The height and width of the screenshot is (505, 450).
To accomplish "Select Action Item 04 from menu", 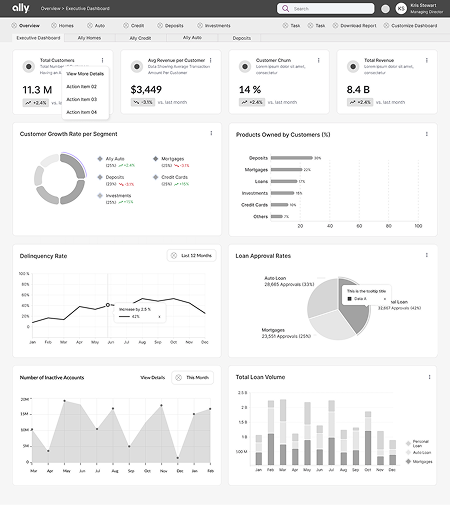I will coord(81,112).
